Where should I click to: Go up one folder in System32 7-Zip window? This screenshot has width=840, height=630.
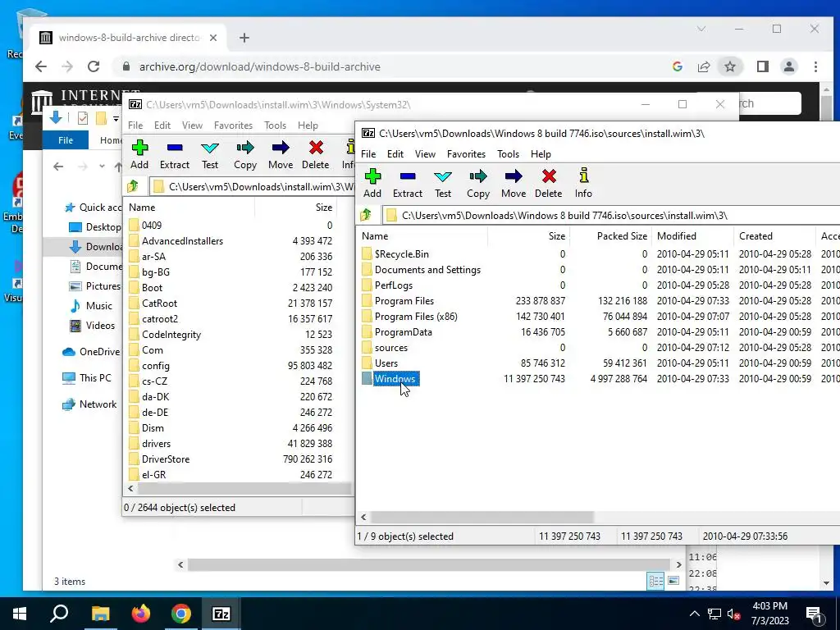pos(133,186)
